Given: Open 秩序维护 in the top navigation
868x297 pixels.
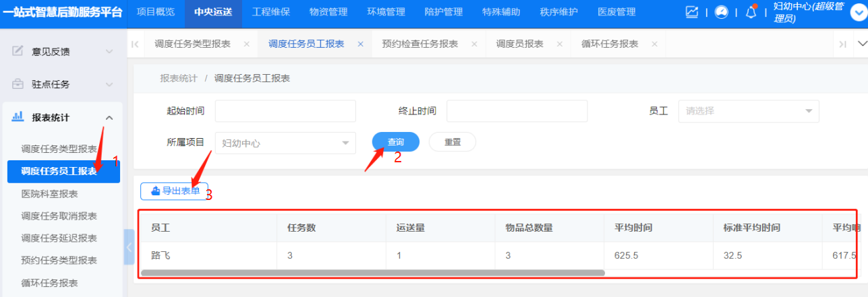Looking at the screenshot, I should pyautogui.click(x=558, y=12).
